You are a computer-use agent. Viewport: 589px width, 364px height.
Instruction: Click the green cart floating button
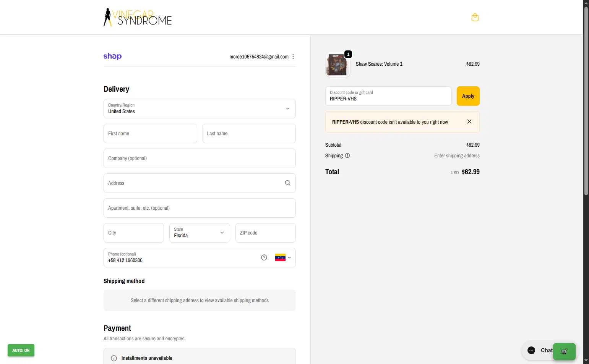pos(564,351)
